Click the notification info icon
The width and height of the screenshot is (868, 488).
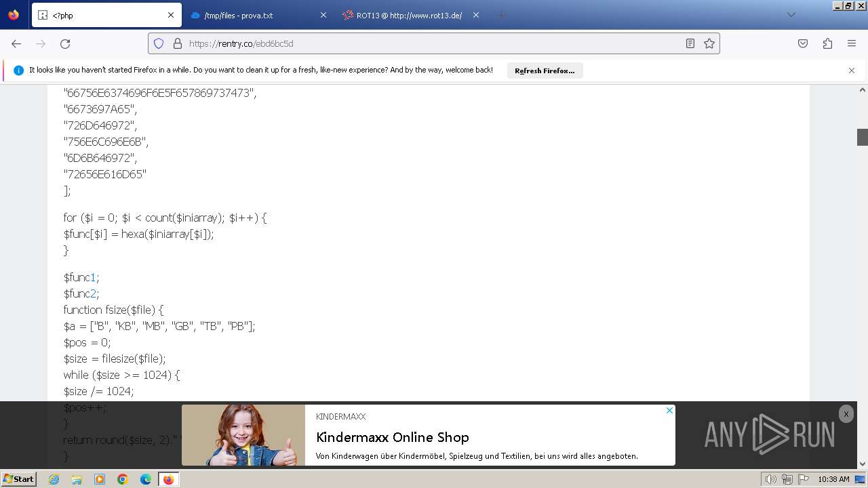click(x=18, y=70)
